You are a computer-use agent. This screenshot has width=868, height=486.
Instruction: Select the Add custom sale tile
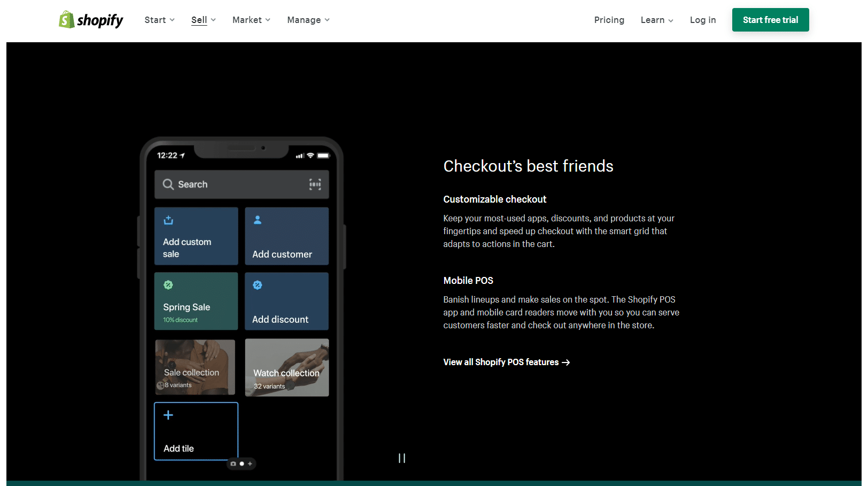click(x=196, y=236)
